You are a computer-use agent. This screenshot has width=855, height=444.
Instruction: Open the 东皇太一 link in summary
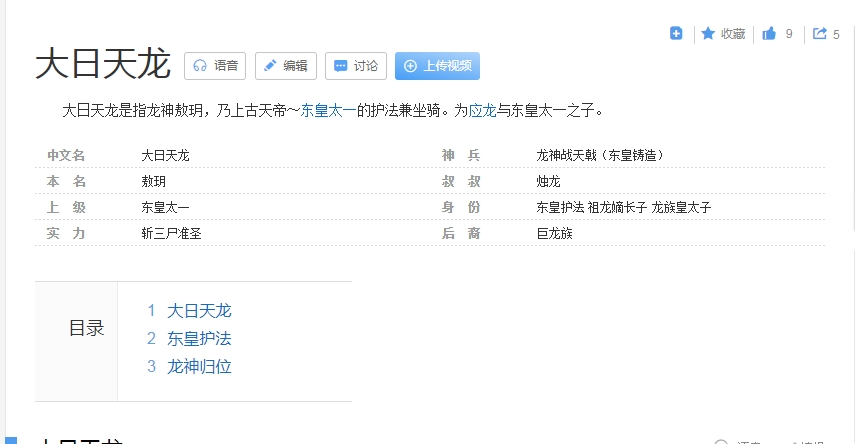click(328, 110)
